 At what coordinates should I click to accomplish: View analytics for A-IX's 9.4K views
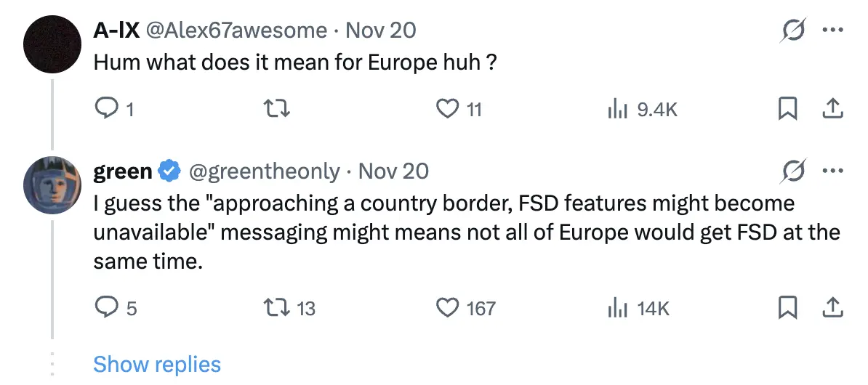[x=616, y=110]
